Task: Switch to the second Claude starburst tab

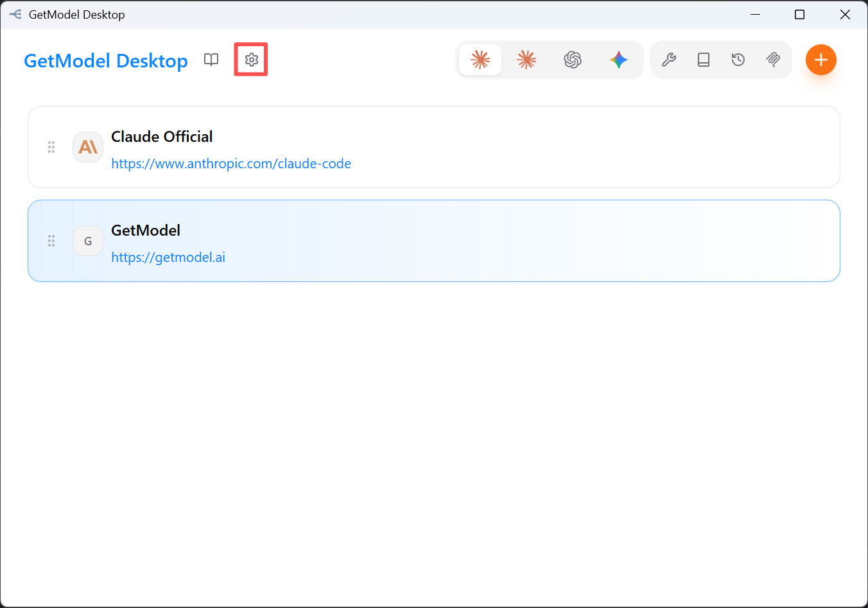Action: (x=526, y=60)
